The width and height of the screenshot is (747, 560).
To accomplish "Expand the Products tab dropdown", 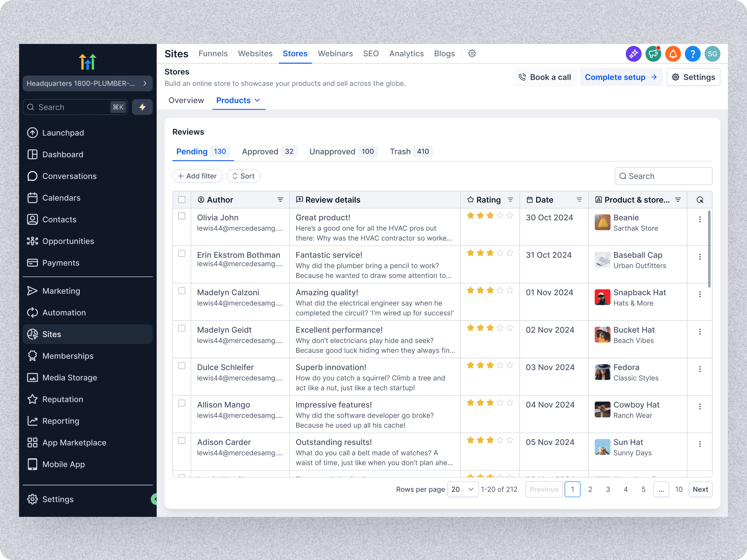I will (257, 100).
